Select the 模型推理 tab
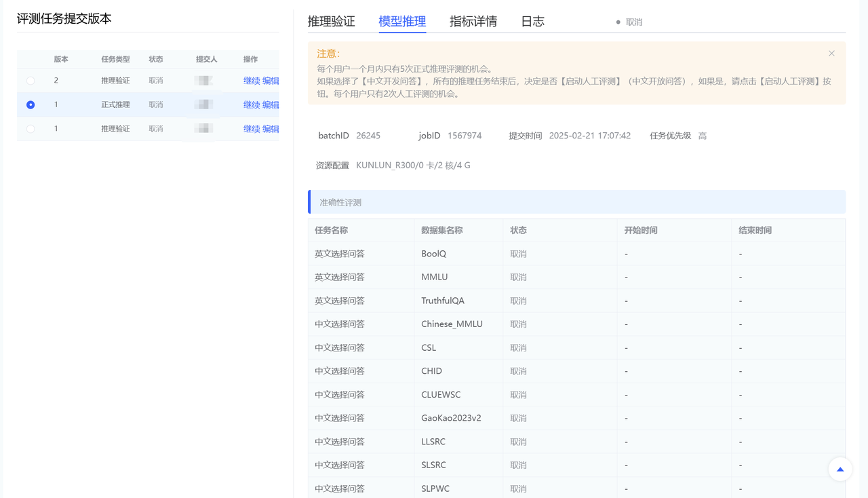This screenshot has height=498, width=868. pos(402,22)
